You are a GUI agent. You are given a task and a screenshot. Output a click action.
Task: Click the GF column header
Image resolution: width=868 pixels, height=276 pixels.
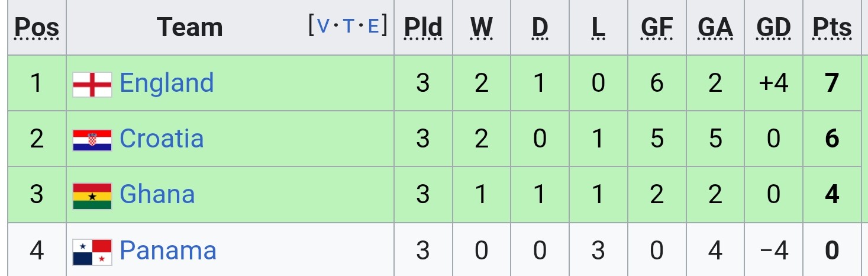point(657,28)
